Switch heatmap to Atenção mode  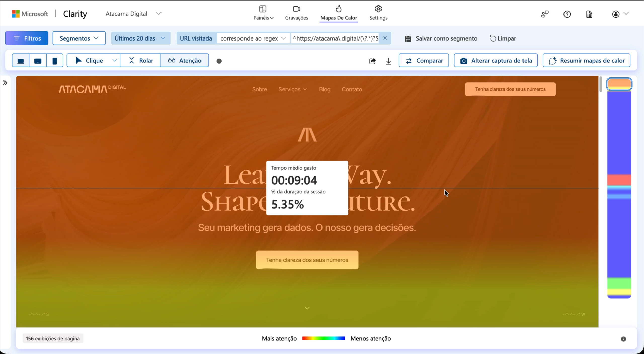click(x=185, y=61)
